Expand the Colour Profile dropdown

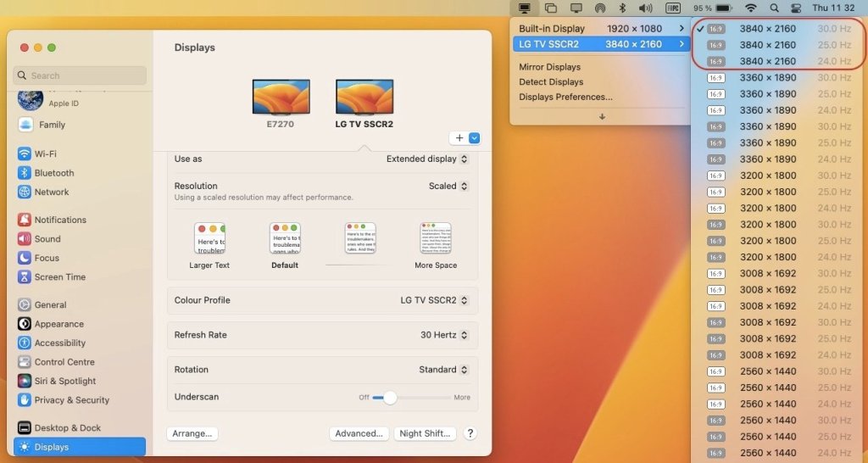pyautogui.click(x=434, y=300)
